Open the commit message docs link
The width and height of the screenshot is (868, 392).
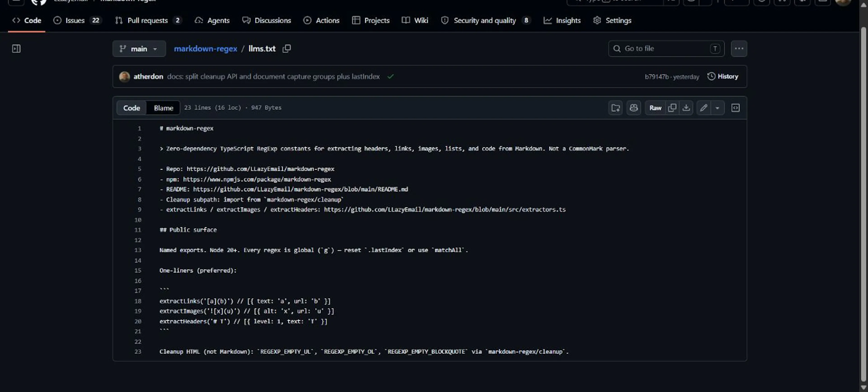273,76
